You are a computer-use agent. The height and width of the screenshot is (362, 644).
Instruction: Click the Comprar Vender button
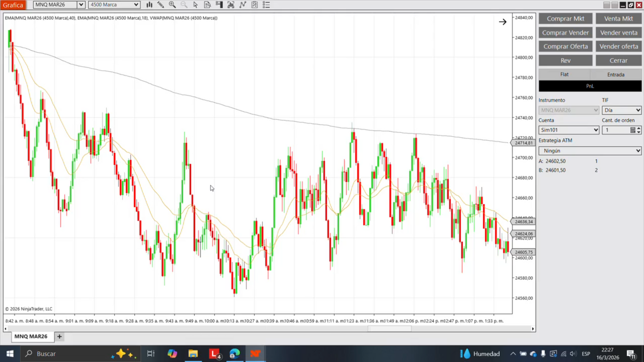tap(566, 33)
